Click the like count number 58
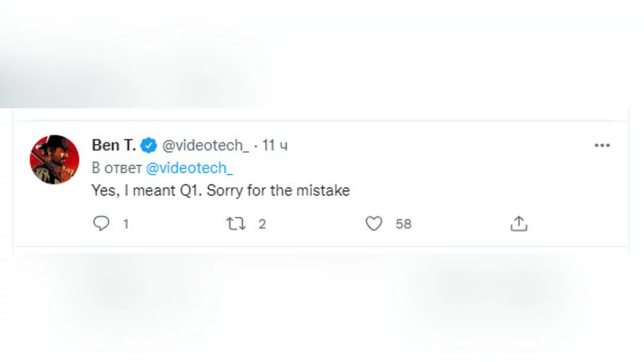This screenshot has width=644, height=362. point(404,224)
